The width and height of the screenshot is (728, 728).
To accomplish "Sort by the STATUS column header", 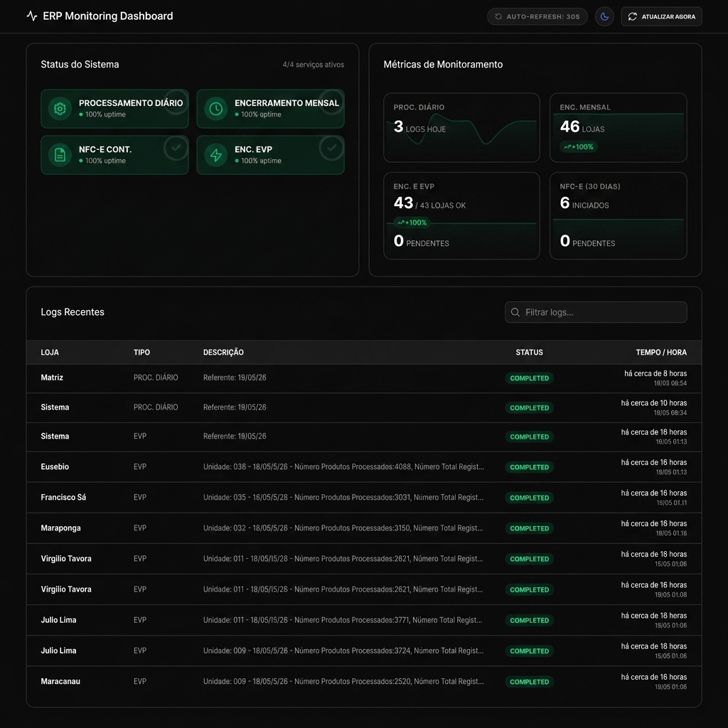I will (529, 353).
